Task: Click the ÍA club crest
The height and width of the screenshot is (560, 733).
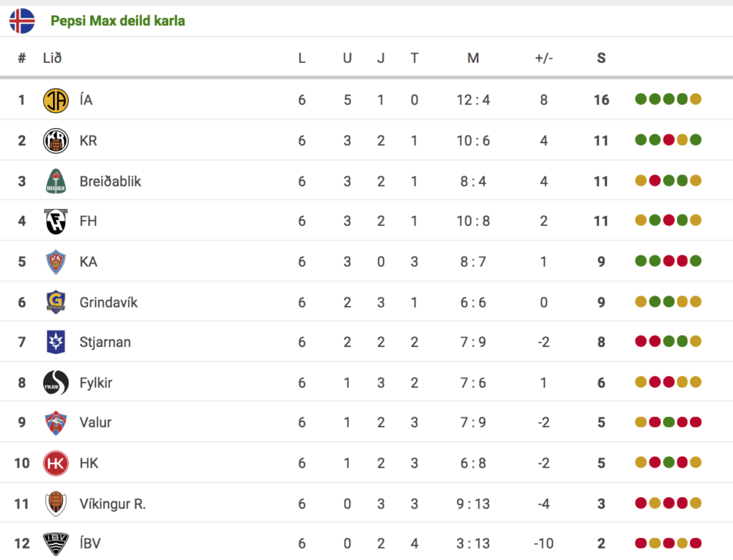Action: click(x=56, y=100)
